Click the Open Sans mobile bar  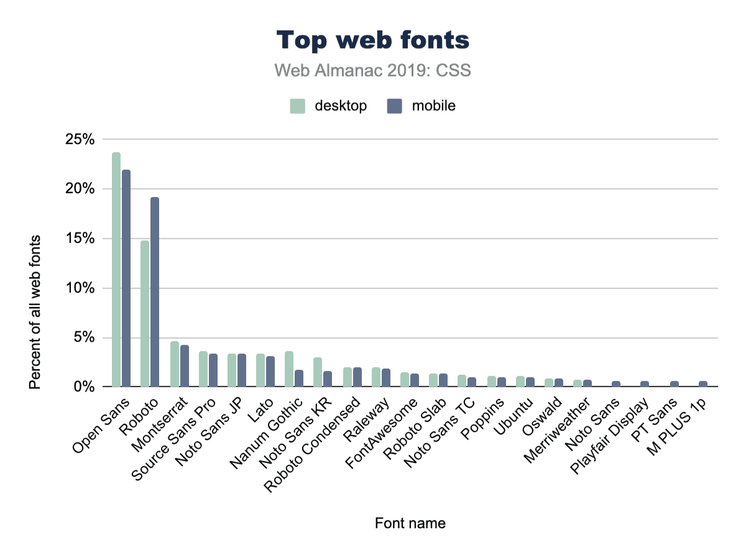tap(126, 278)
